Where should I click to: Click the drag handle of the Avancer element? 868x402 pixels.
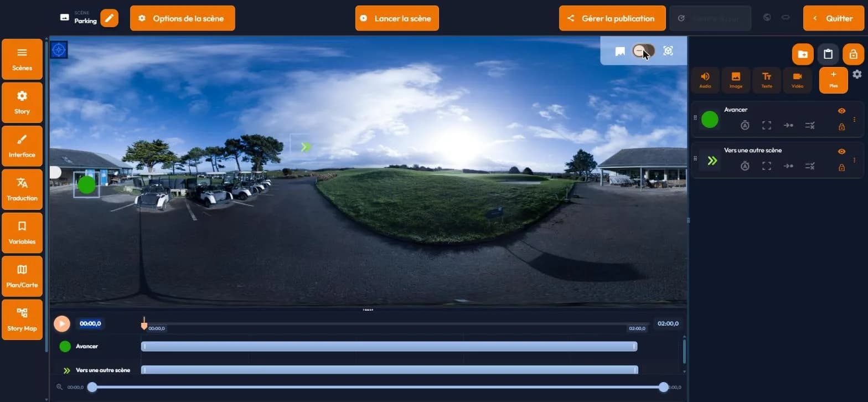tap(695, 118)
